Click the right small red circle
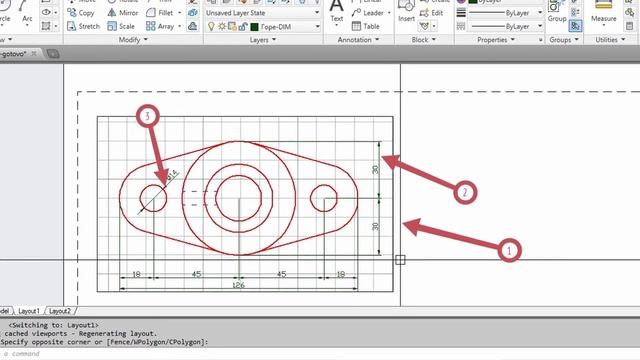Screen dimensions: 640x360 [x=324, y=198]
